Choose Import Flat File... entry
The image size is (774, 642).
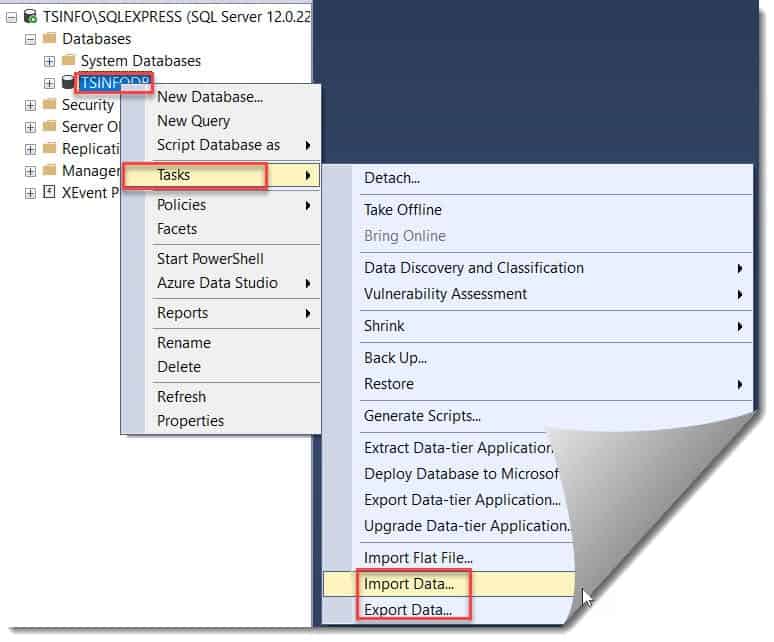tap(418, 558)
